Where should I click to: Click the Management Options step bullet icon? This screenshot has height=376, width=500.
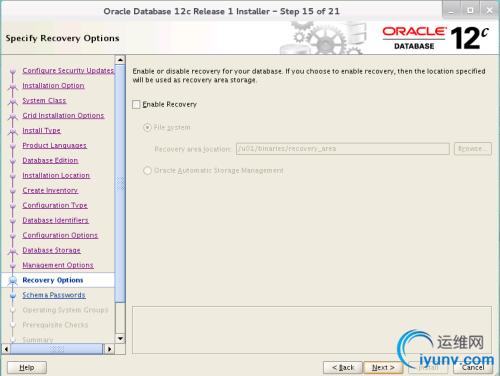pyautogui.click(x=13, y=266)
